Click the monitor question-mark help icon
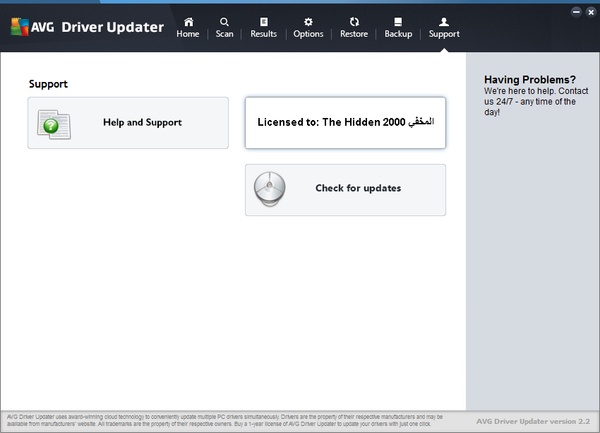600x433 pixels. [52, 124]
